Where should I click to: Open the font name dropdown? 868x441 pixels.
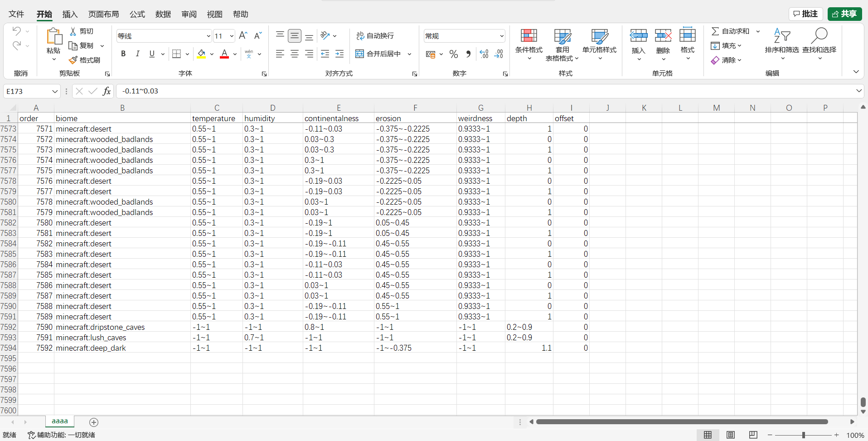tap(209, 36)
